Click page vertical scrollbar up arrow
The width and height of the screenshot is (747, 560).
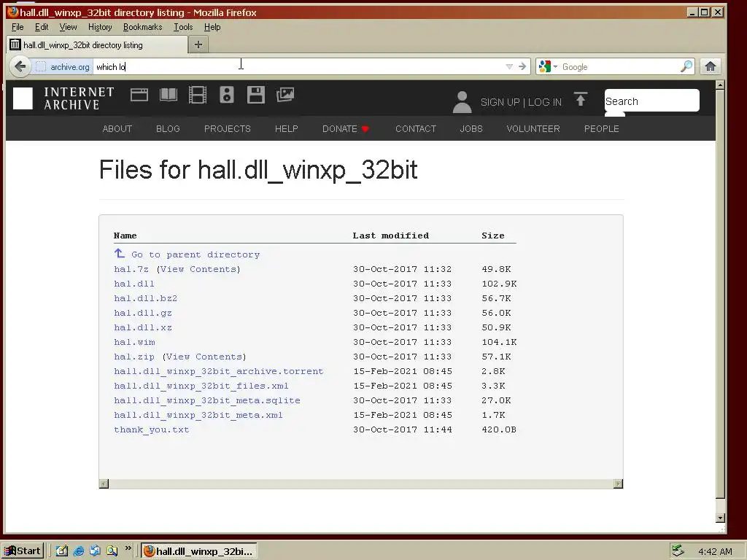pos(720,85)
